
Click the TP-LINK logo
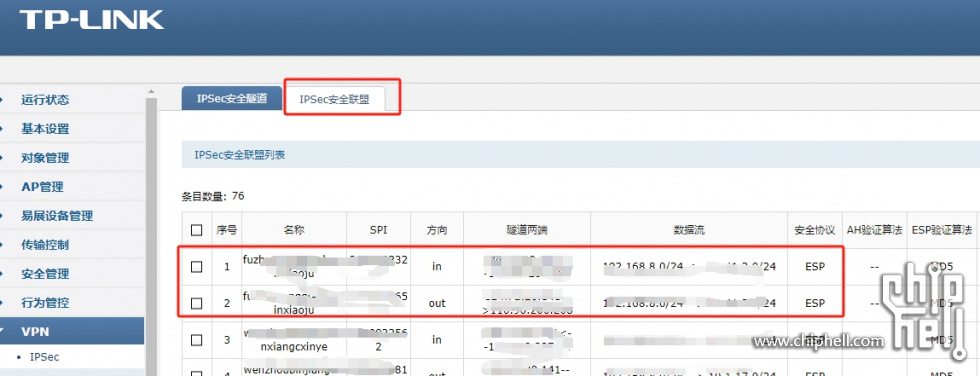[x=91, y=19]
